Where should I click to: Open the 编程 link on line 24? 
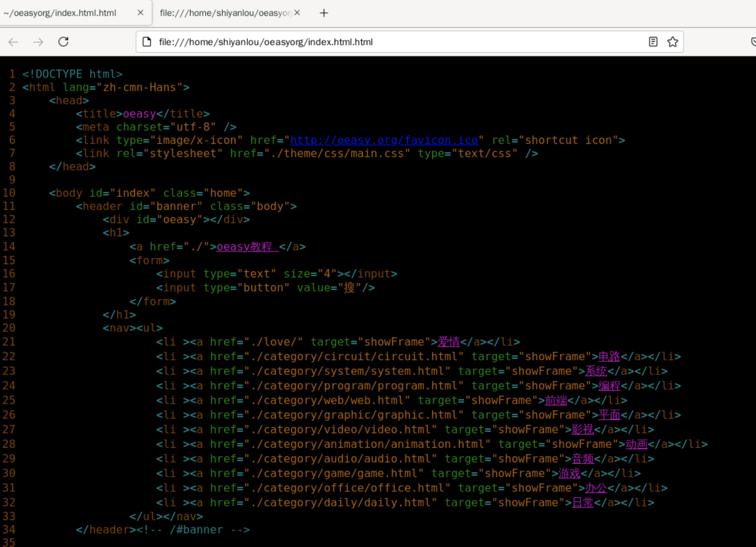point(609,385)
